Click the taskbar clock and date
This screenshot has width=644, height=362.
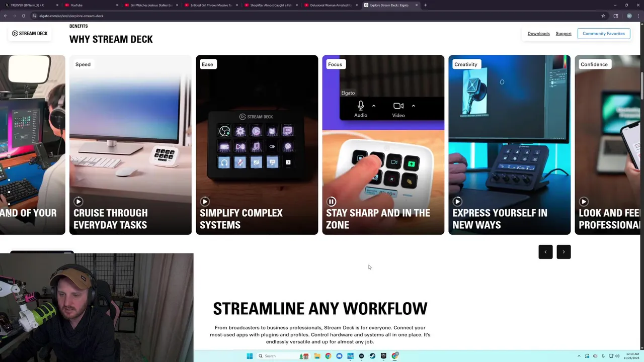[632, 356]
